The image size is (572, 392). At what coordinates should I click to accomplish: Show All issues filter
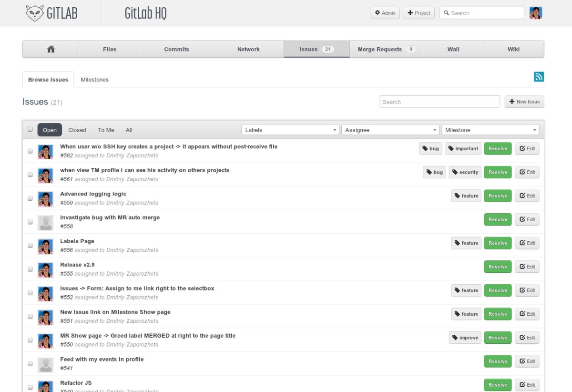click(129, 130)
